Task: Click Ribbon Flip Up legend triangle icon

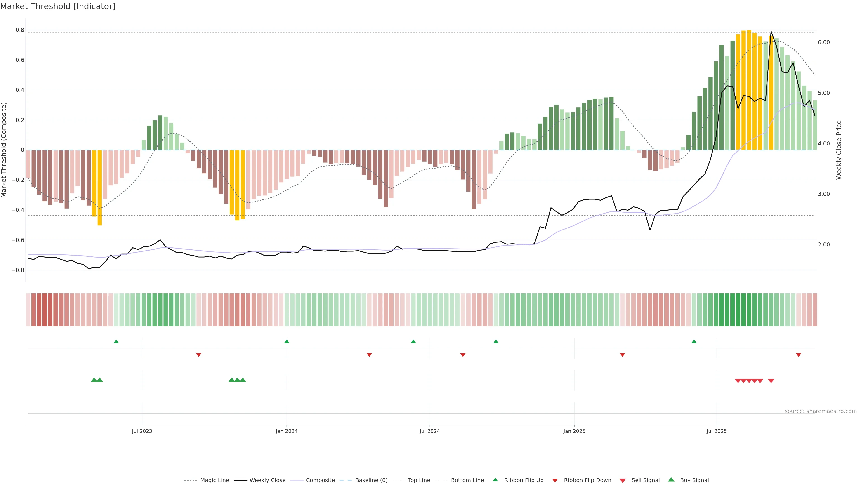Action: pos(495,480)
